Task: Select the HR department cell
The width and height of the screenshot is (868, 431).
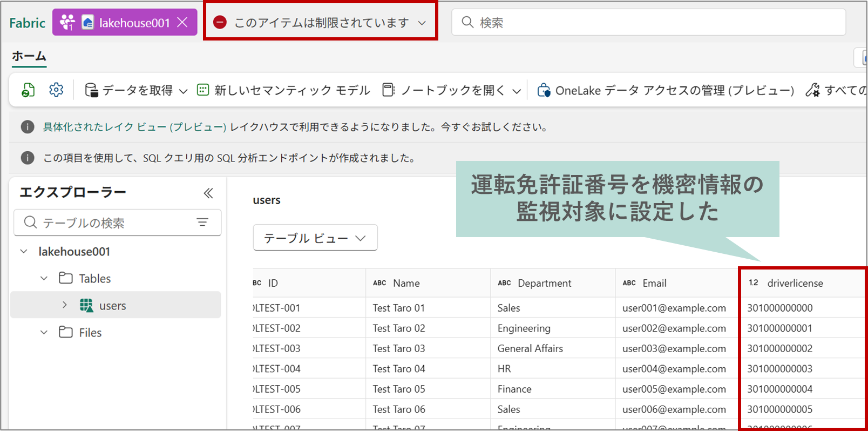Action: click(x=553, y=369)
